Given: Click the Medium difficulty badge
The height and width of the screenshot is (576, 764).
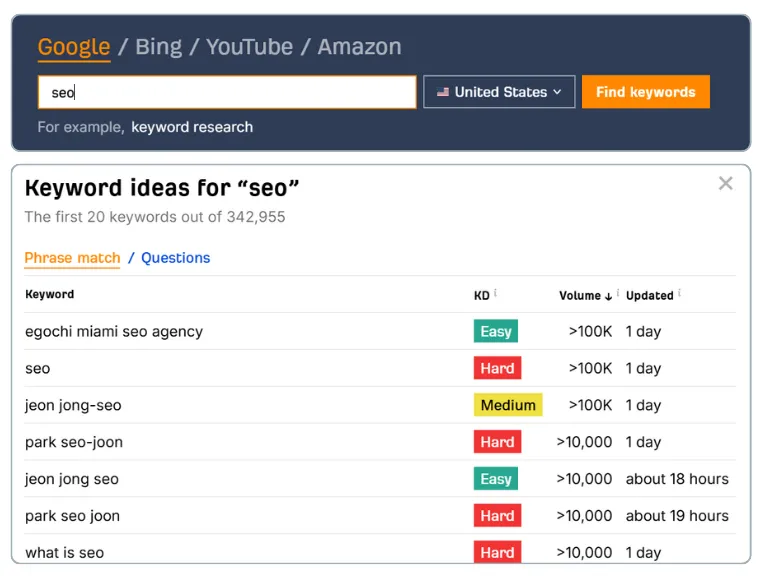Looking at the screenshot, I should click(508, 405).
